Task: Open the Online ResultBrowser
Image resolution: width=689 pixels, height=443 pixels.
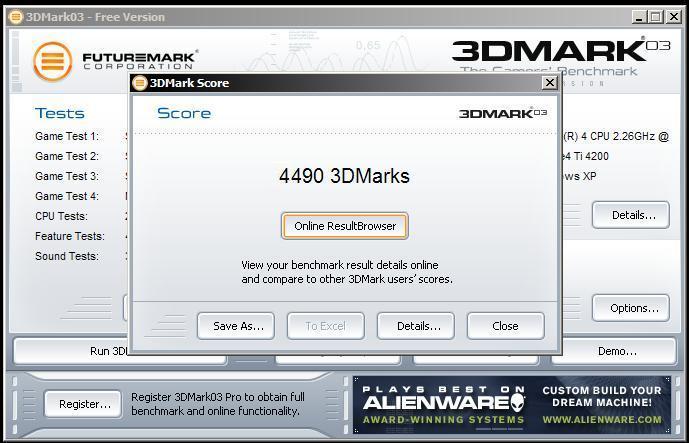Action: 345,226
